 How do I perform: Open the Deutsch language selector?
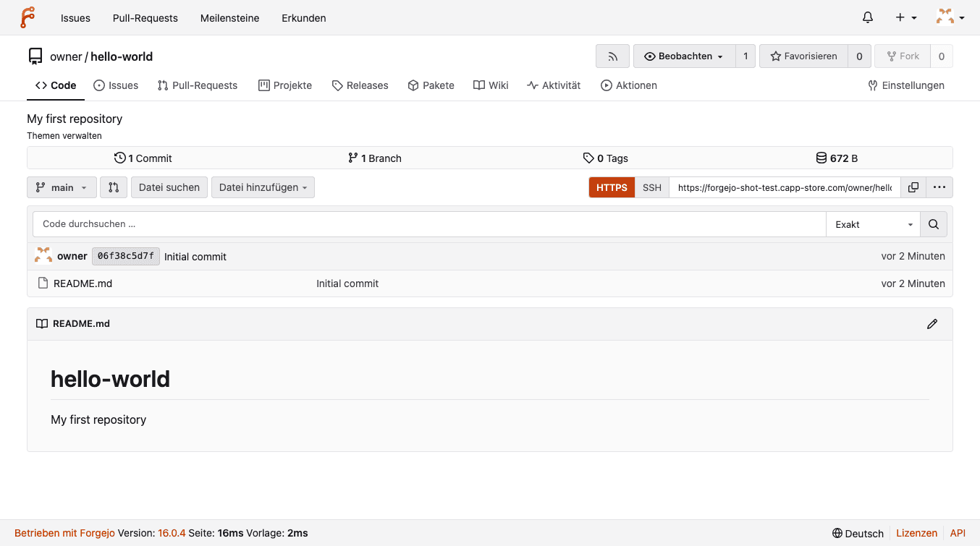858,533
